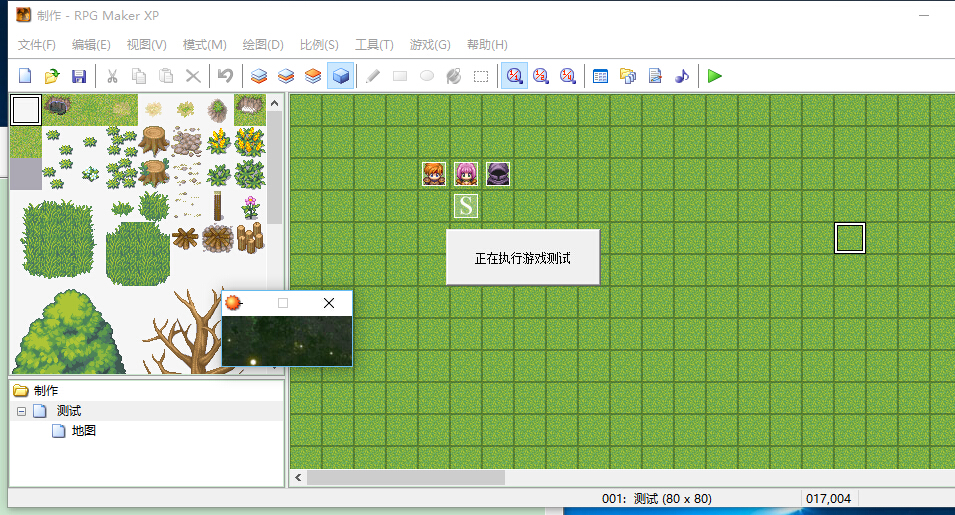Click tileset palette scroll up arrow
This screenshot has height=515, width=955.
pyautogui.click(x=275, y=103)
